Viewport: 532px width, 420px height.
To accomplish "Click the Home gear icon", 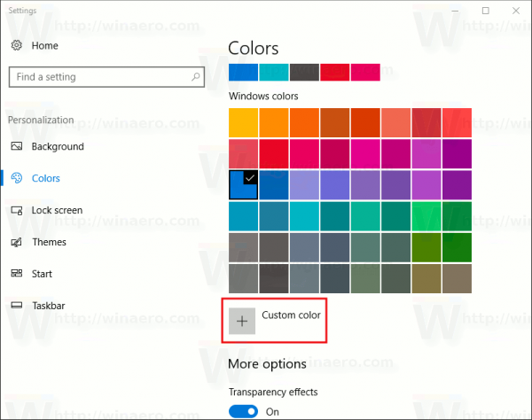I will point(16,45).
